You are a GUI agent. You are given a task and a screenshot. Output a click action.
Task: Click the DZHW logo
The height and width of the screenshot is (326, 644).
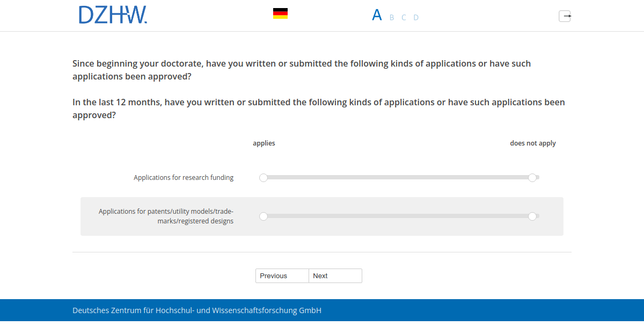(x=113, y=15)
